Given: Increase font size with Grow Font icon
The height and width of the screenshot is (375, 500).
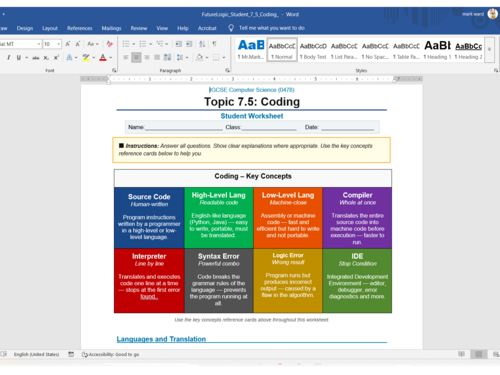Looking at the screenshot, I should click(68, 44).
